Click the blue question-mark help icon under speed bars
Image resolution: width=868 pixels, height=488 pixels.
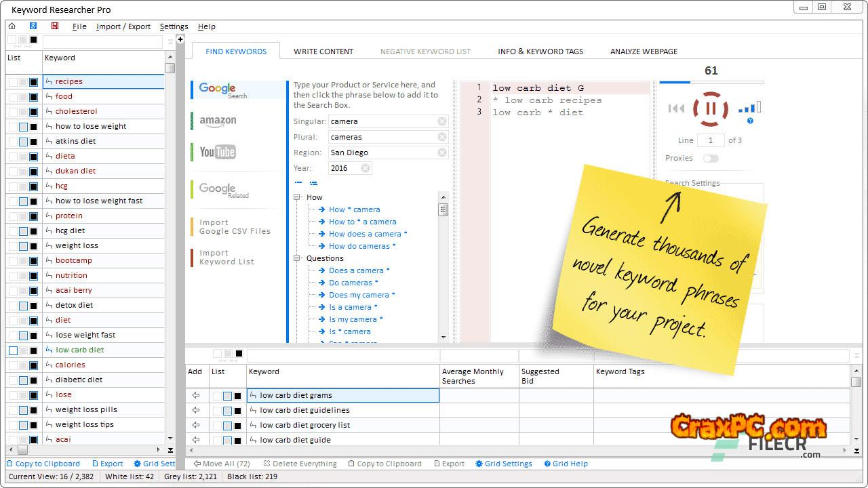pyautogui.click(x=750, y=121)
